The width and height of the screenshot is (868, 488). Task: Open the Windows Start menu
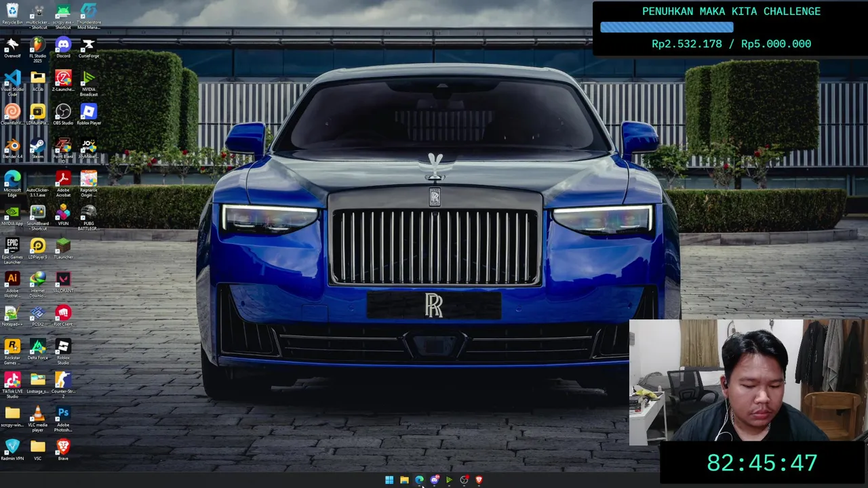tap(389, 480)
